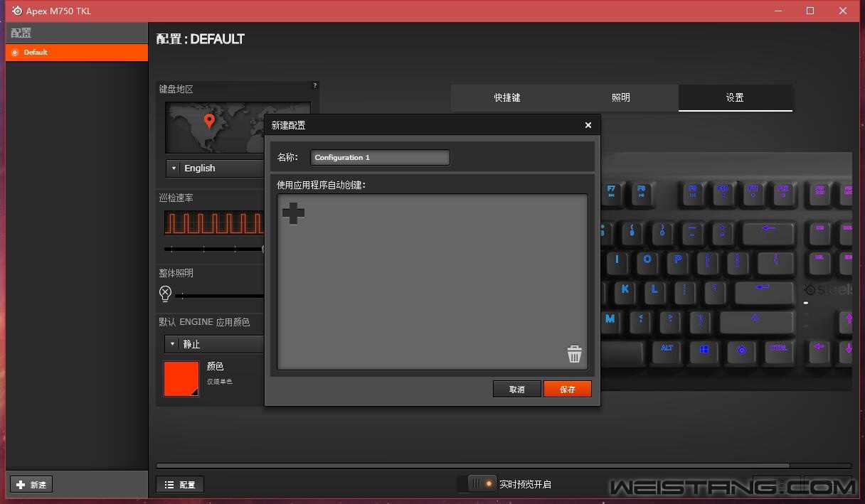Click the 保存 button in the dialog

point(568,390)
